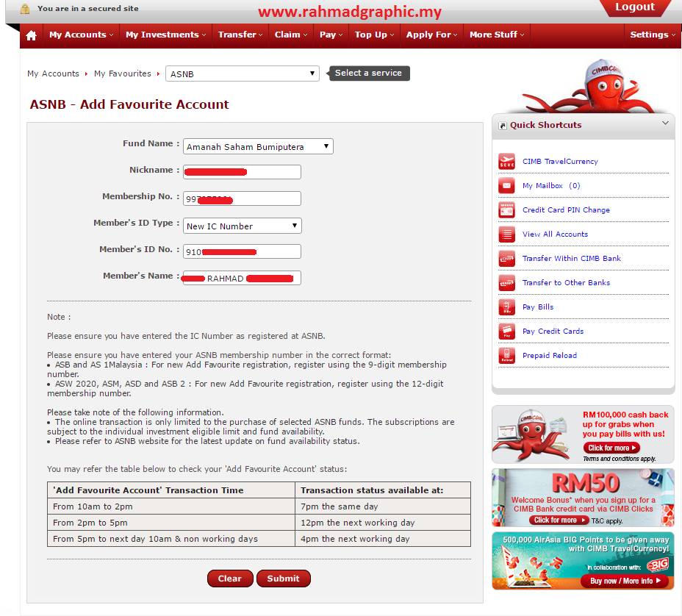This screenshot has width=682, height=616.
Task: Select the Credit Card PIN Change icon
Action: (506, 210)
